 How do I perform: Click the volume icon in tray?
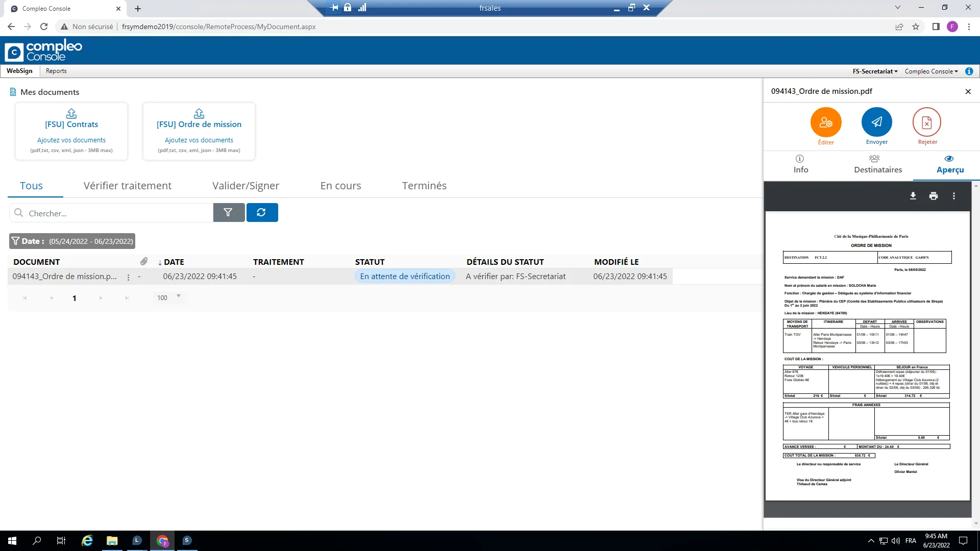coord(896,541)
